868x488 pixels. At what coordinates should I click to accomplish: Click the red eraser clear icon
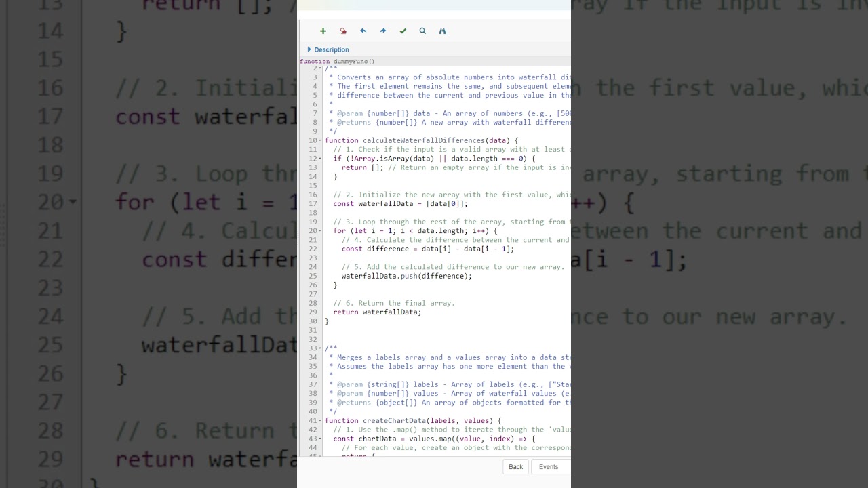343,31
